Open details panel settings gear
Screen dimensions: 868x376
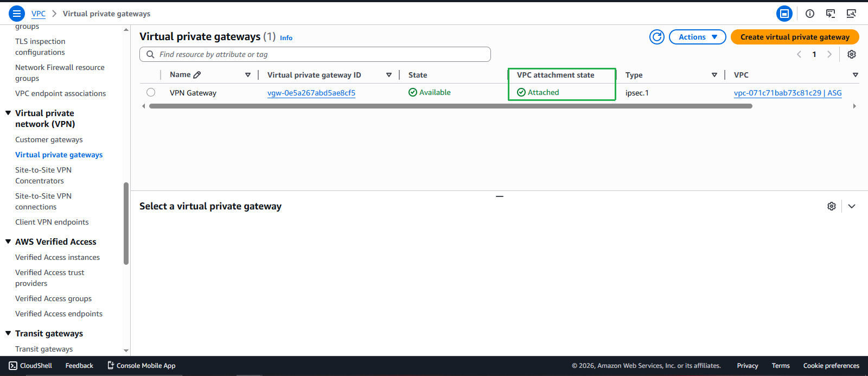pos(832,206)
